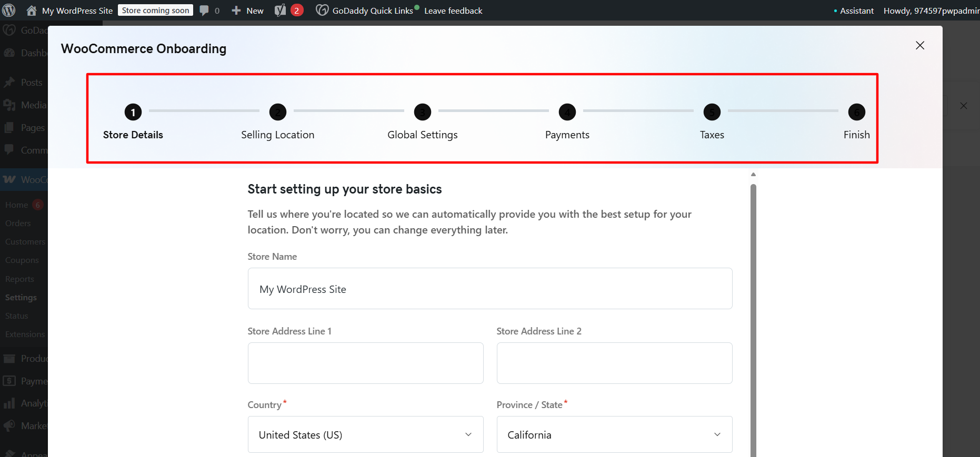Click the Marketing megaphone icon in sidebar

point(9,426)
